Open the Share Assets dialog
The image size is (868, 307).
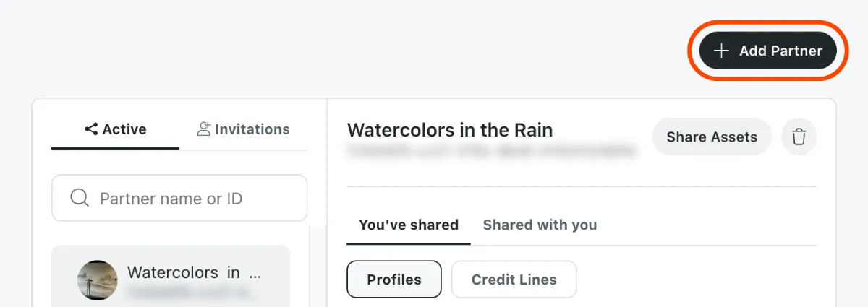point(712,137)
